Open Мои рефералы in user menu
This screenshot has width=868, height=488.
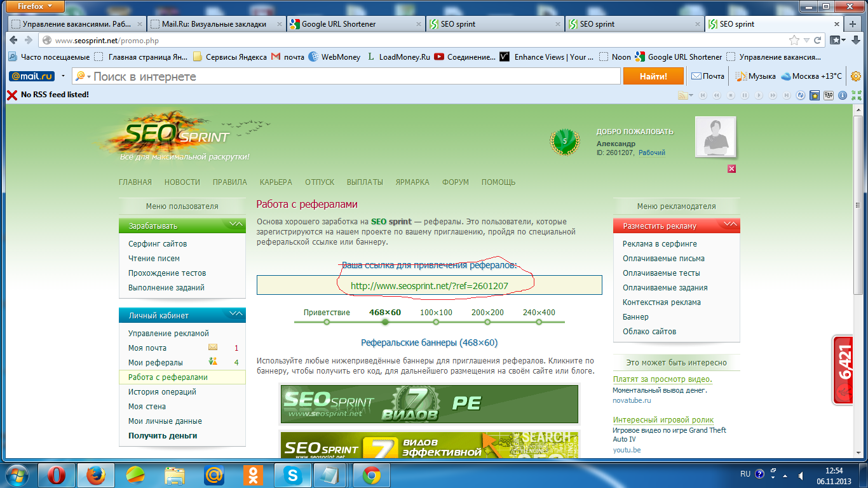156,362
